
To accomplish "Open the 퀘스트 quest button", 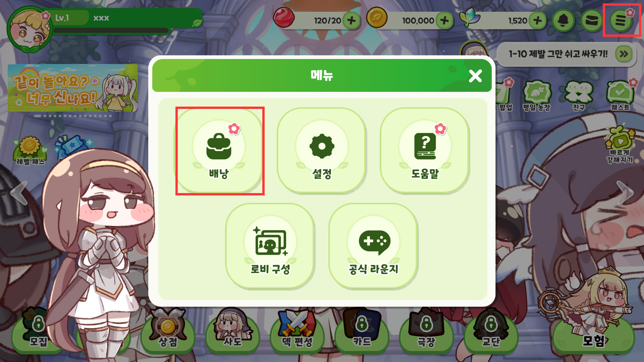I will [620, 96].
